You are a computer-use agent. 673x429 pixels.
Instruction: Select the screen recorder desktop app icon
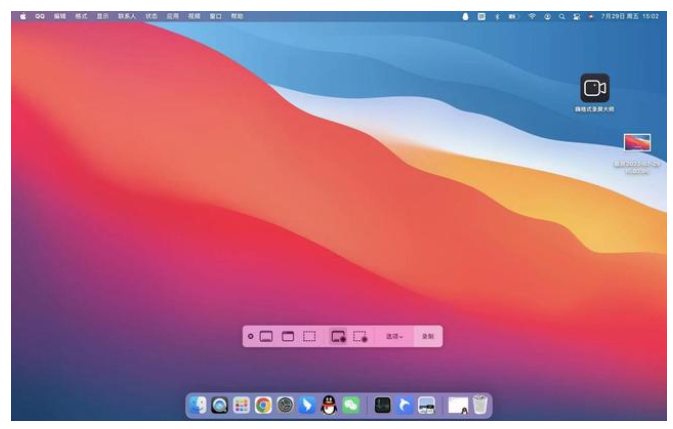coord(594,88)
